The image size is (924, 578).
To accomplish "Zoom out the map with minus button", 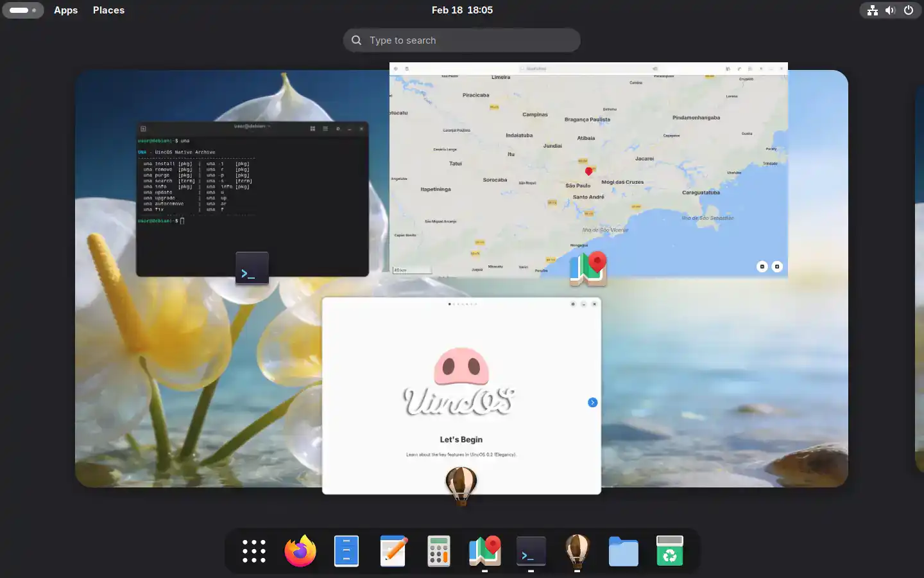I will click(762, 267).
